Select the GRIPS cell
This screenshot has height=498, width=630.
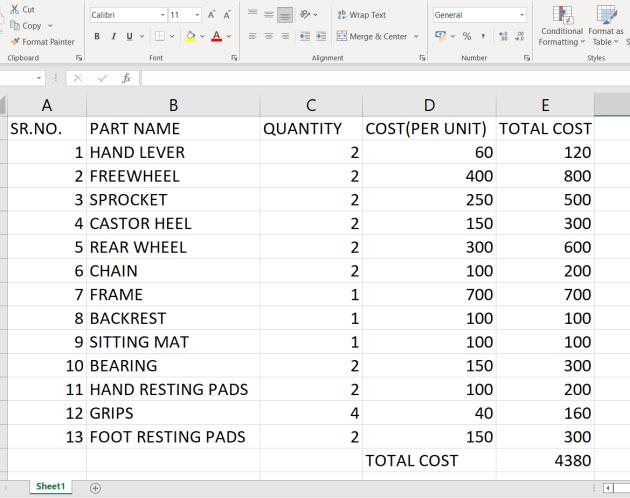tap(173, 413)
